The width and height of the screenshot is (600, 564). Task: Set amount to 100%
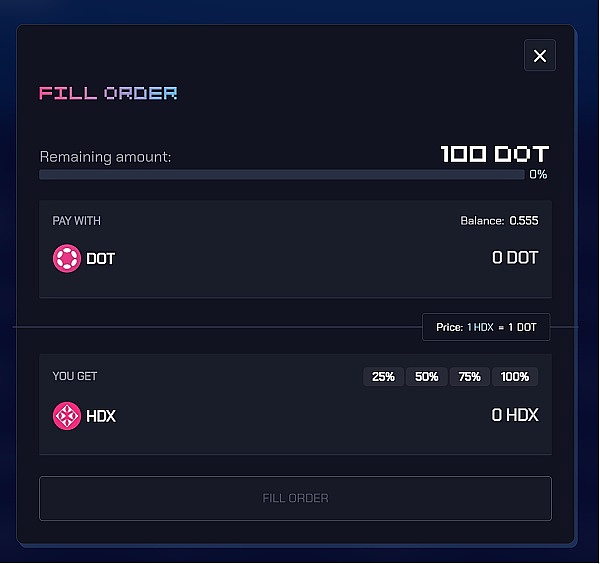pyautogui.click(x=515, y=377)
